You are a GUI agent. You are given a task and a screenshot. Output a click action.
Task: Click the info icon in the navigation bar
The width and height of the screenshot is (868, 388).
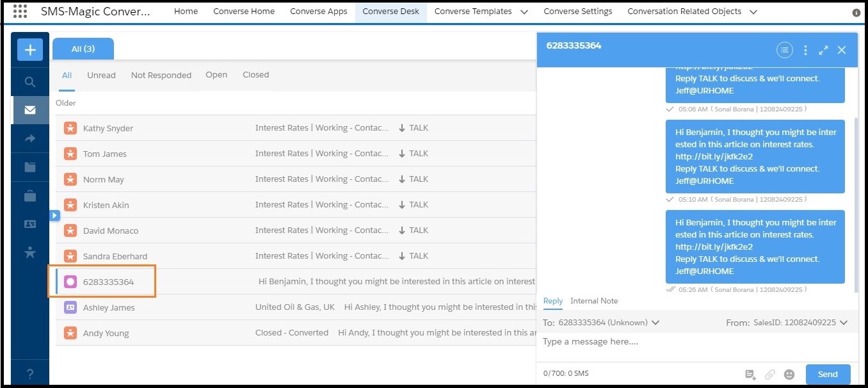[x=856, y=13]
